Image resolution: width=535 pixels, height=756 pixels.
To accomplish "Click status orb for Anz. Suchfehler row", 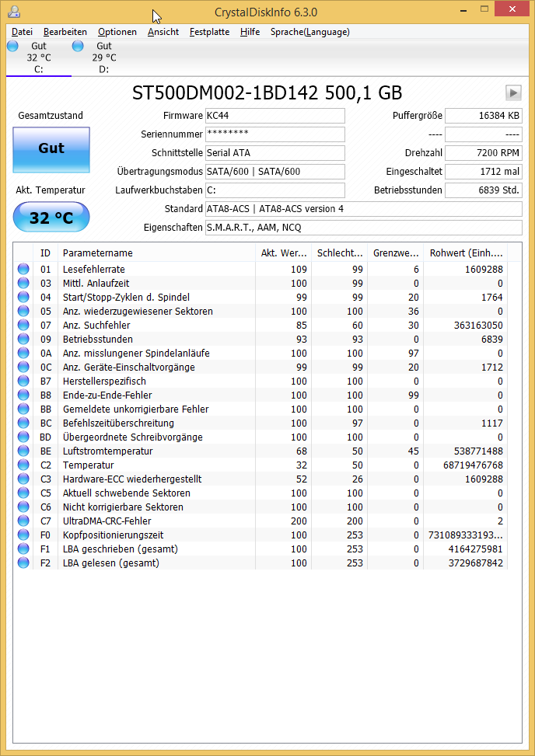I will [x=23, y=325].
